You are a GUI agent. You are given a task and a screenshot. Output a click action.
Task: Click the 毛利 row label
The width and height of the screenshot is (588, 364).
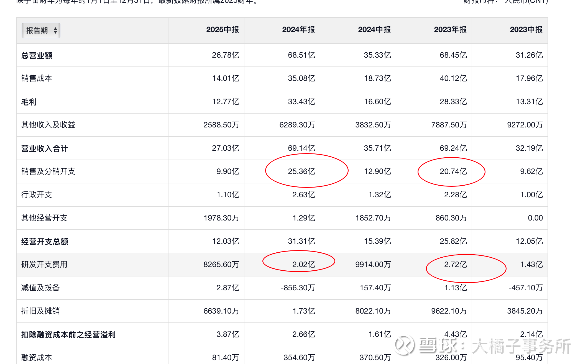pyautogui.click(x=29, y=102)
